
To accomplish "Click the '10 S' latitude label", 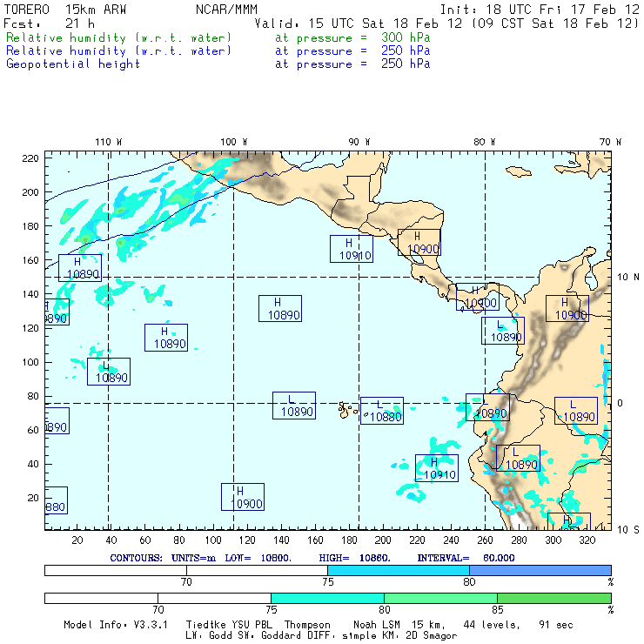I will (x=628, y=530).
